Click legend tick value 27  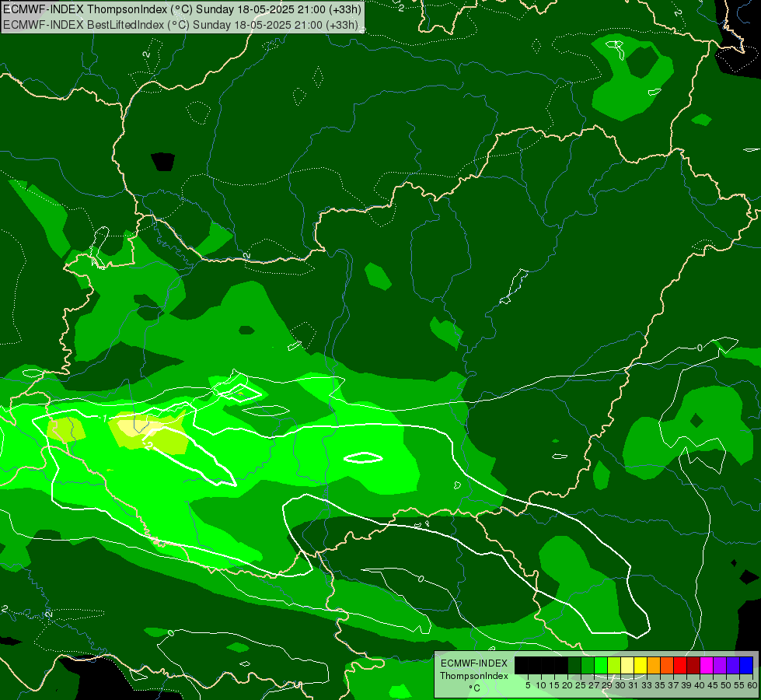(594, 685)
